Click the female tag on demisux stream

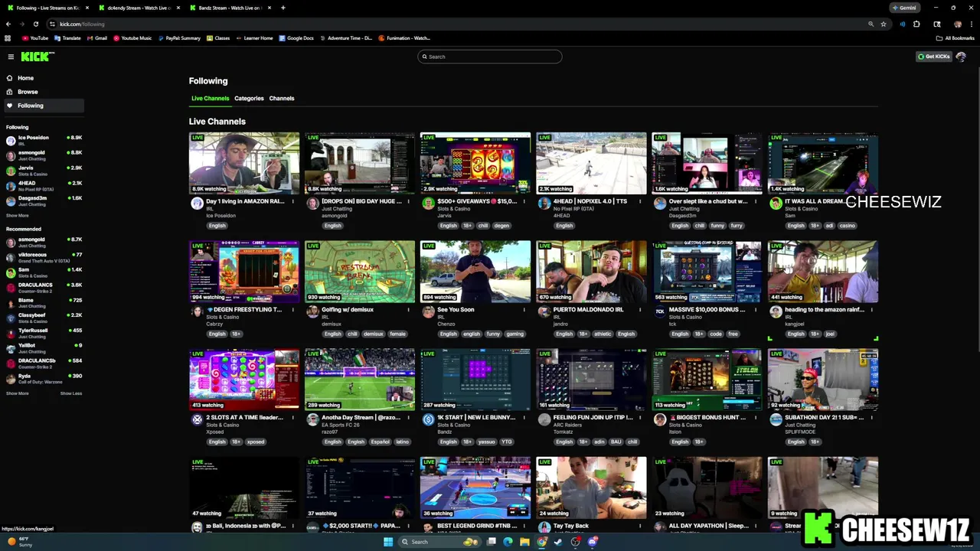(397, 334)
